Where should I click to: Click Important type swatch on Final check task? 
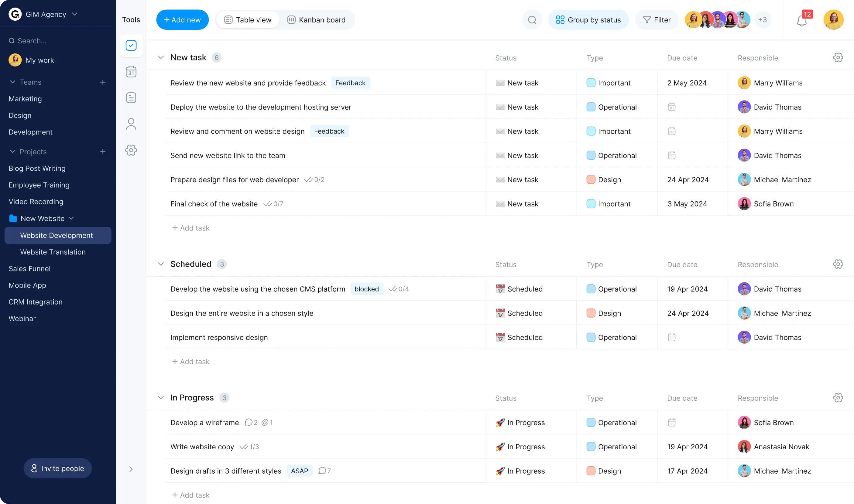tap(591, 204)
